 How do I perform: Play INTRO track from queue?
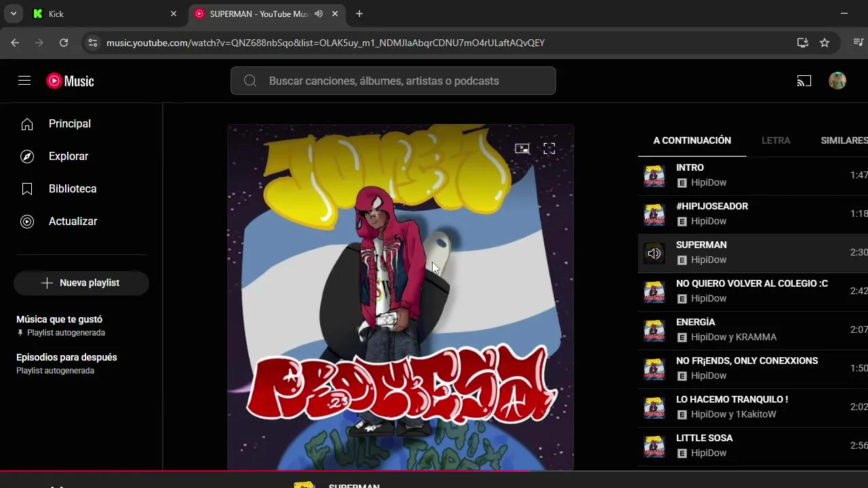point(753,176)
